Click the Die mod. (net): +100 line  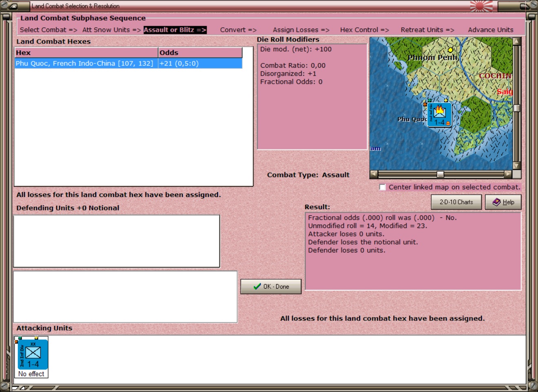[296, 49]
